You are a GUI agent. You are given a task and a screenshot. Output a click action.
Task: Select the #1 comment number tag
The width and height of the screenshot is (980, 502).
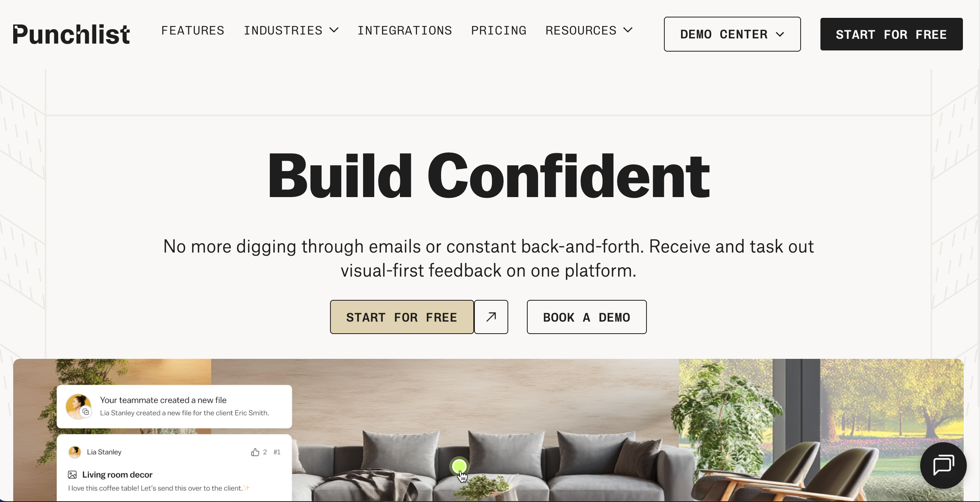click(277, 452)
